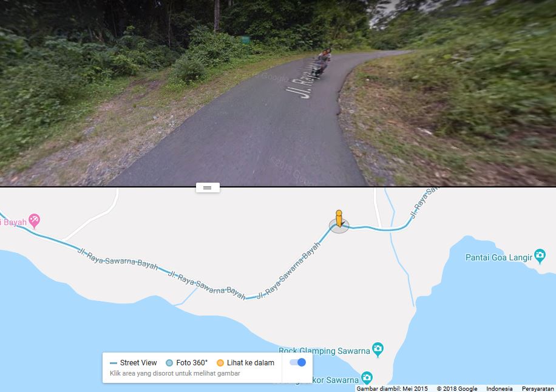Click Jl. Raya road label in panorama
The height and width of the screenshot is (392, 556).
[x=303, y=81]
